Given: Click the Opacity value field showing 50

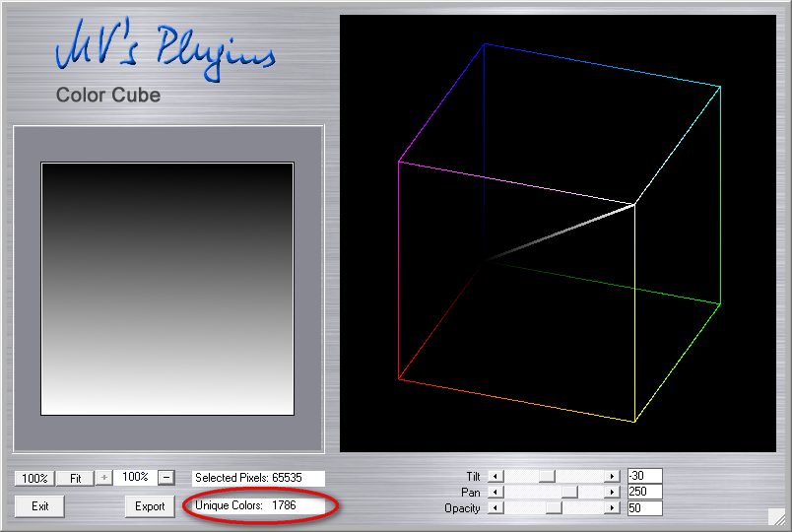Looking at the screenshot, I should (644, 507).
